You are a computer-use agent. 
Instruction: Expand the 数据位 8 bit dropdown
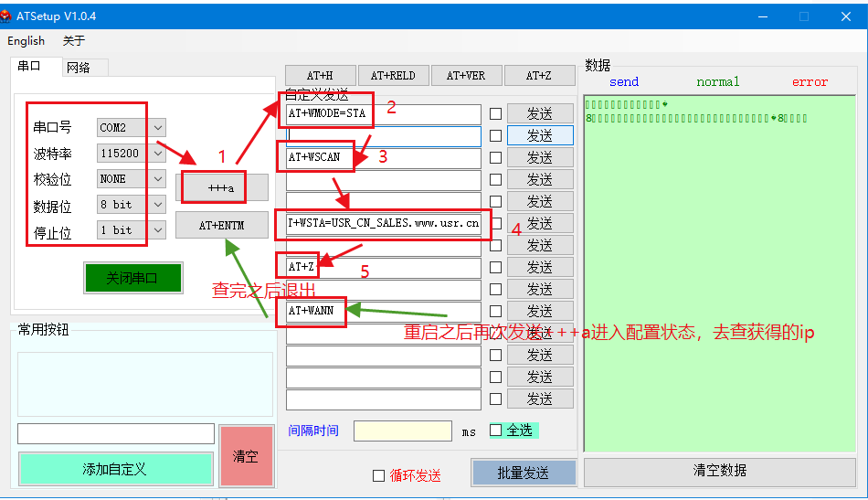[x=158, y=205]
